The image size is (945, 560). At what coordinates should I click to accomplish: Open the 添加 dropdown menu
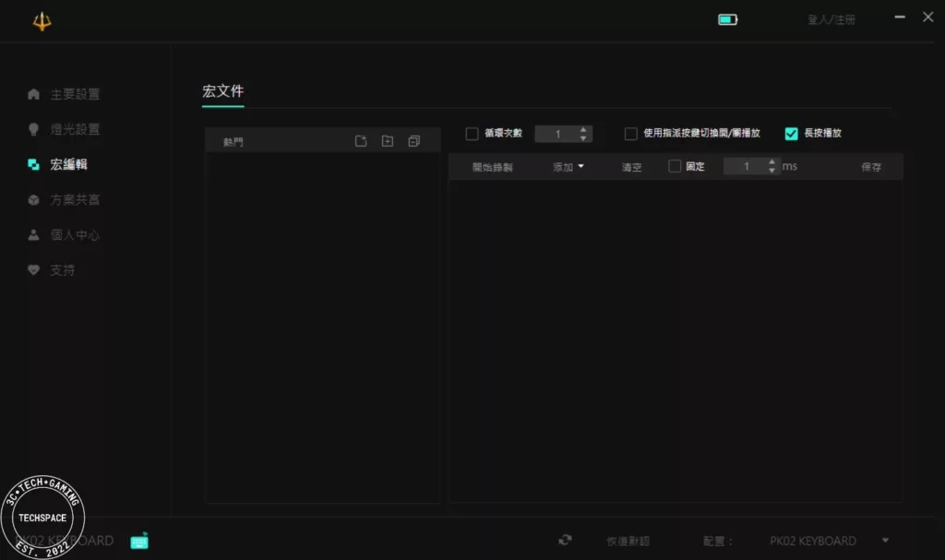coord(568,167)
